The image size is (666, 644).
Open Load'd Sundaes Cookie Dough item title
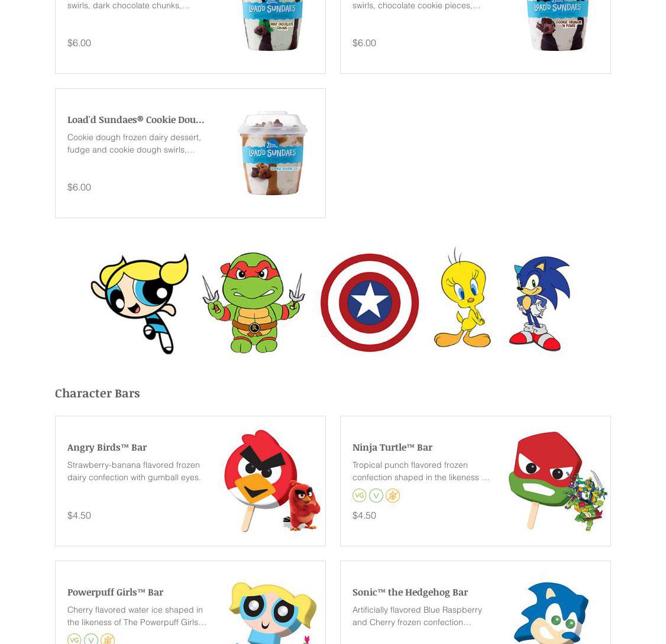click(136, 120)
